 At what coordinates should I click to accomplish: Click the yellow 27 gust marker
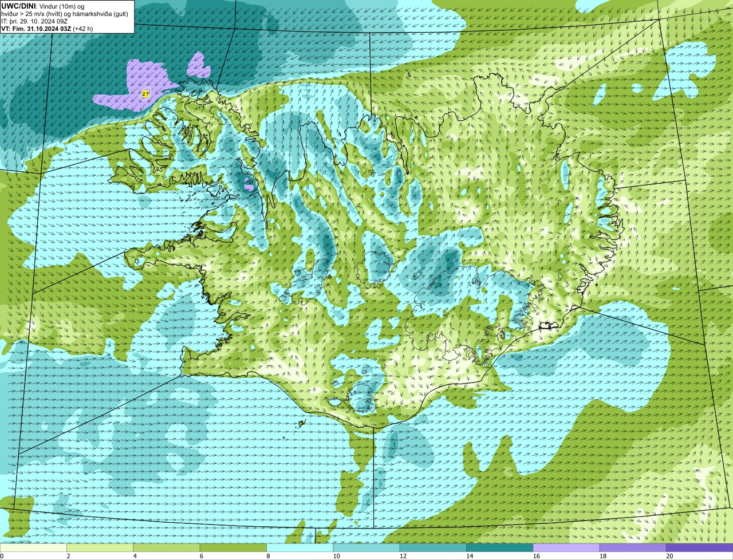(145, 93)
